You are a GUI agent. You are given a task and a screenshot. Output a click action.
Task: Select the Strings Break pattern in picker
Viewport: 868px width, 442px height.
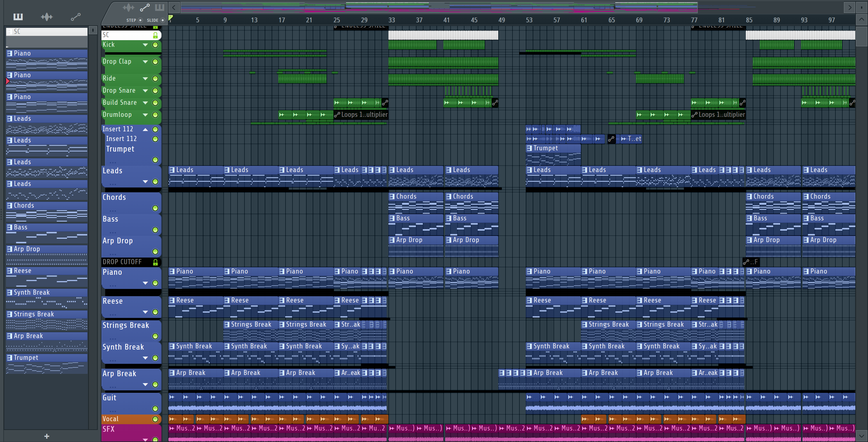47,320
